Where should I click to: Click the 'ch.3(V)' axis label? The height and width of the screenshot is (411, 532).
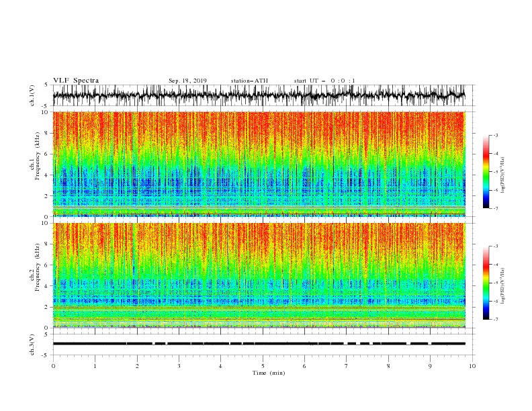(x=32, y=345)
